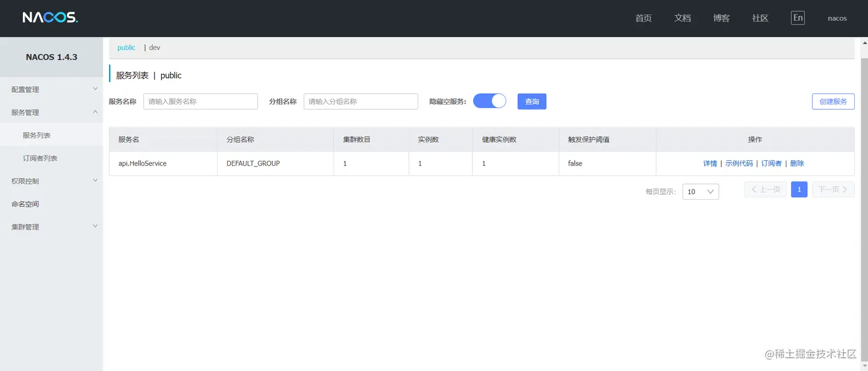Expand the 集群管理 sidebar section
The width and height of the screenshot is (868, 371).
click(52, 226)
